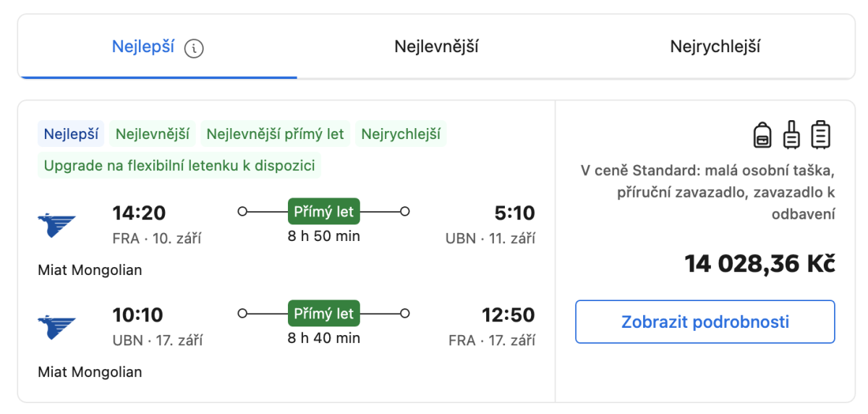Viewport: 868px width, 414px height.
Task: Click the small personal bag icon
Action: (x=762, y=135)
